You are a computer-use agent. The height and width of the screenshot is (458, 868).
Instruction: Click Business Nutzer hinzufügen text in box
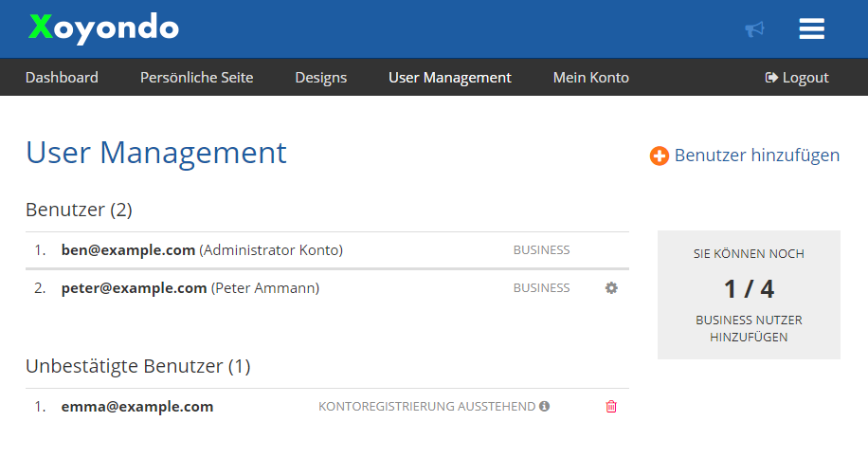click(749, 328)
